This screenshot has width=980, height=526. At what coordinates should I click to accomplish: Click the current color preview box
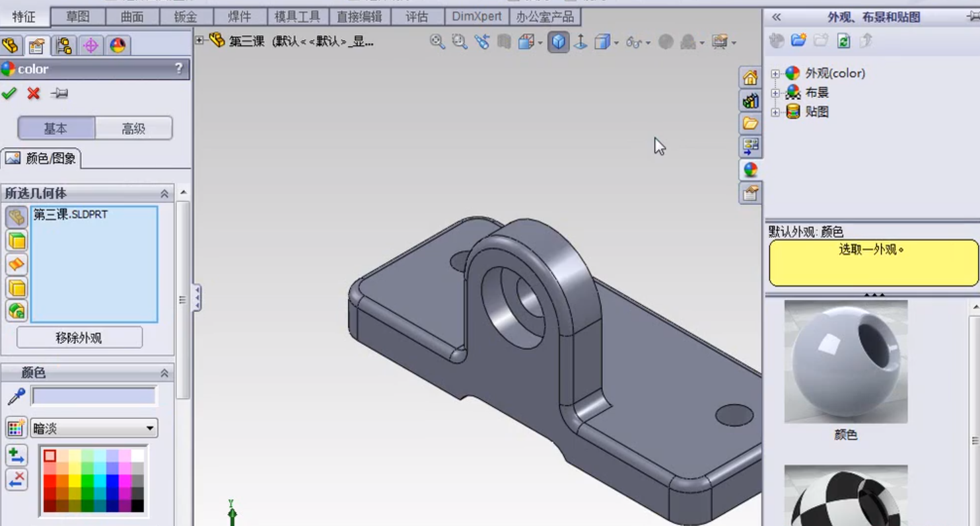(x=94, y=396)
